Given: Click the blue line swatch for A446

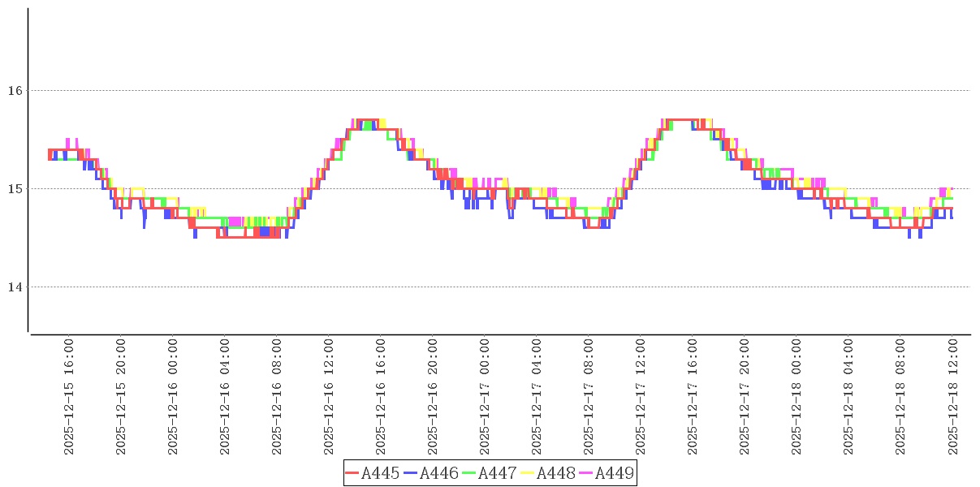Looking at the screenshot, I should click(411, 473).
